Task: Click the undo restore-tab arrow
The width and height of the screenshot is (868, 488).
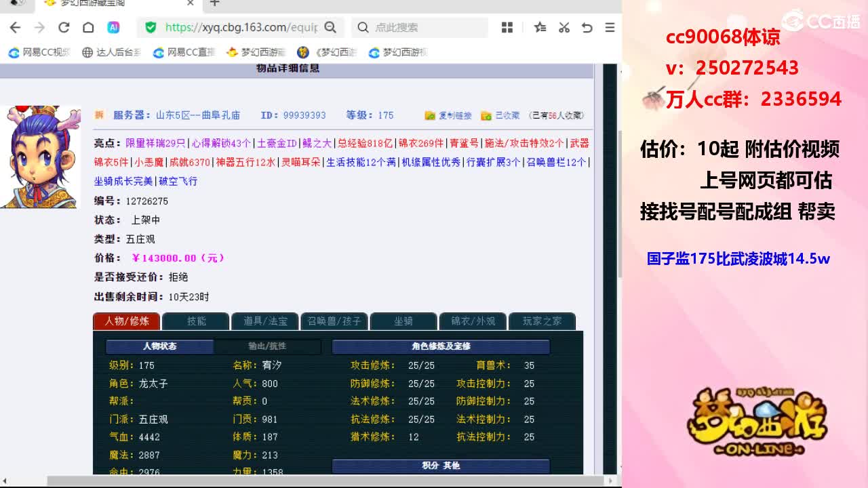Action: [587, 27]
